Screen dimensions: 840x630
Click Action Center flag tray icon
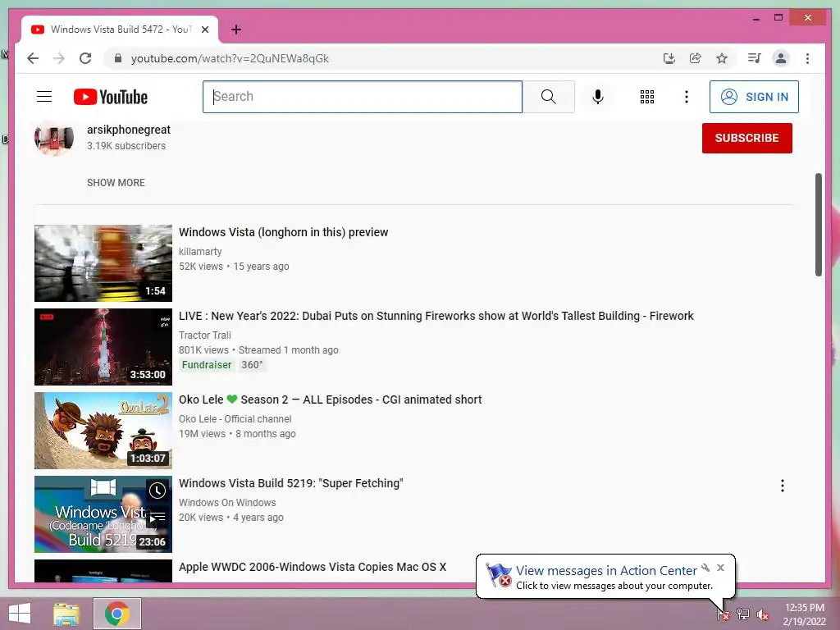pyautogui.click(x=724, y=614)
